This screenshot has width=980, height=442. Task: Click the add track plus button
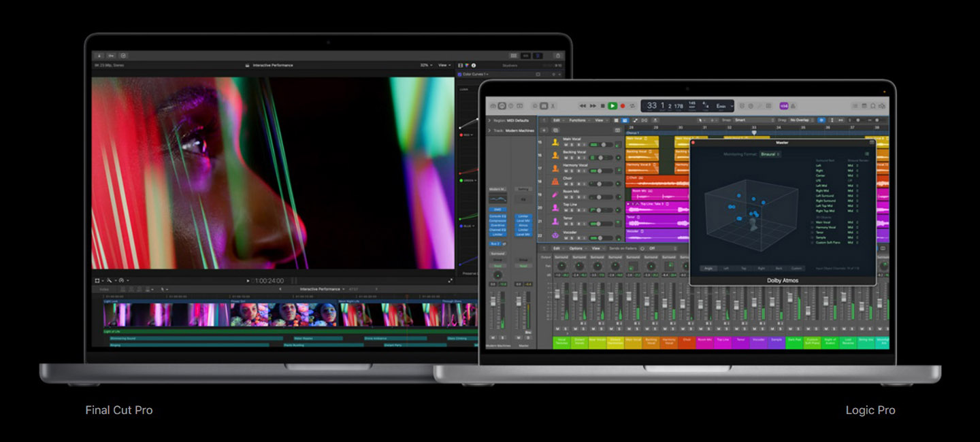(x=544, y=130)
